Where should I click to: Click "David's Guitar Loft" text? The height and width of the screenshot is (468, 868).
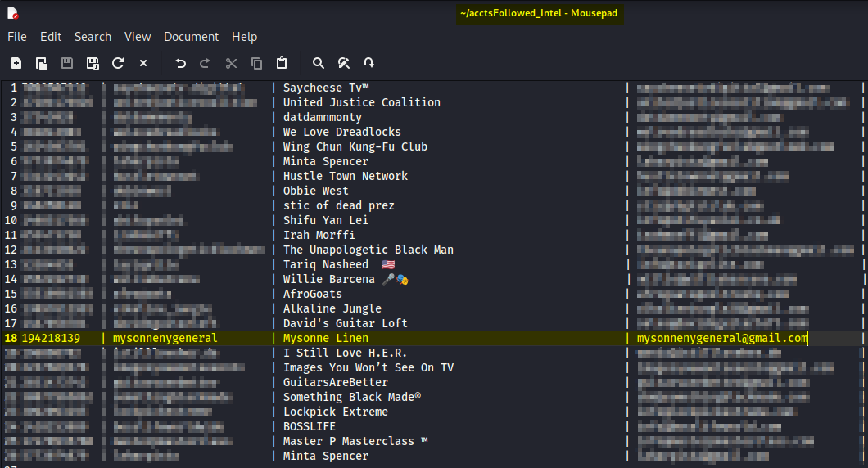pos(346,323)
